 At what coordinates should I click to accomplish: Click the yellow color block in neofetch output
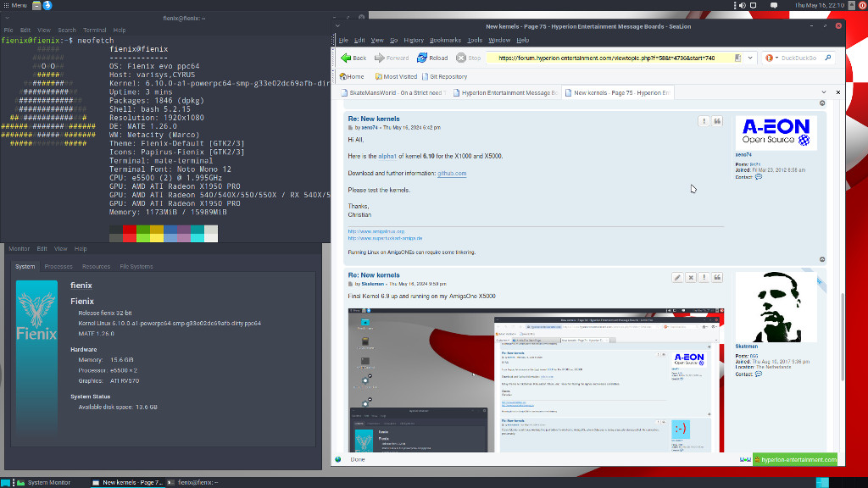(157, 234)
